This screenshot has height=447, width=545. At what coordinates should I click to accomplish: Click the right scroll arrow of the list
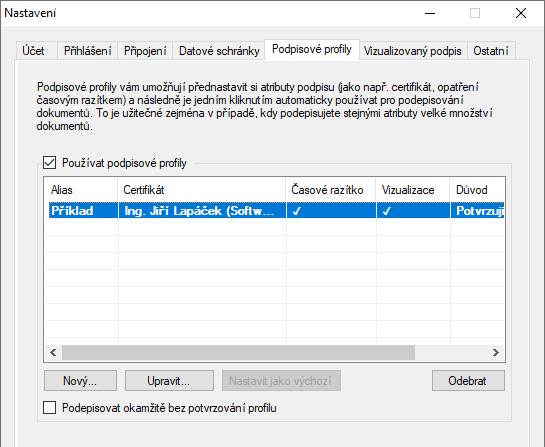(x=496, y=352)
